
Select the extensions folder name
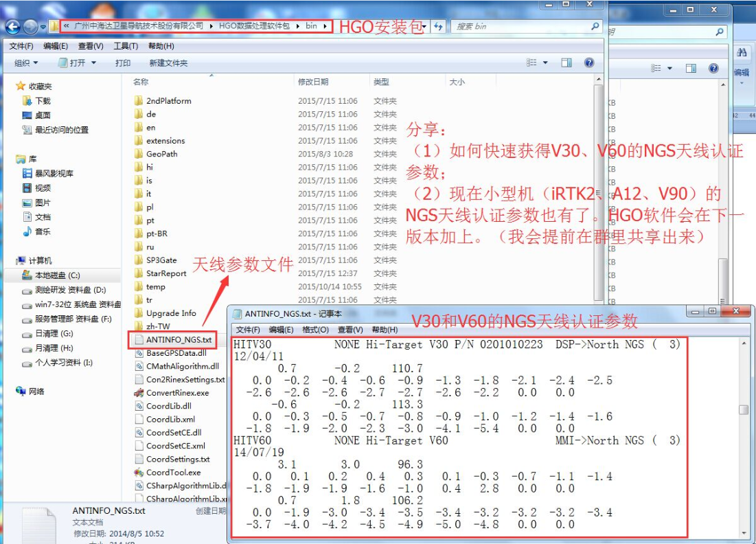point(165,140)
